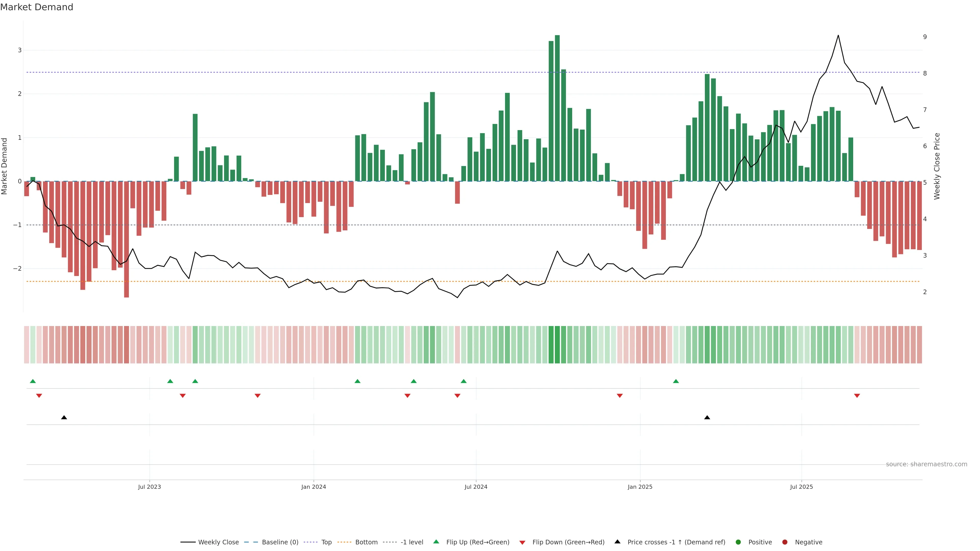Click the Negative red circle legend marker
This screenshot has width=980, height=551.
click(x=785, y=542)
